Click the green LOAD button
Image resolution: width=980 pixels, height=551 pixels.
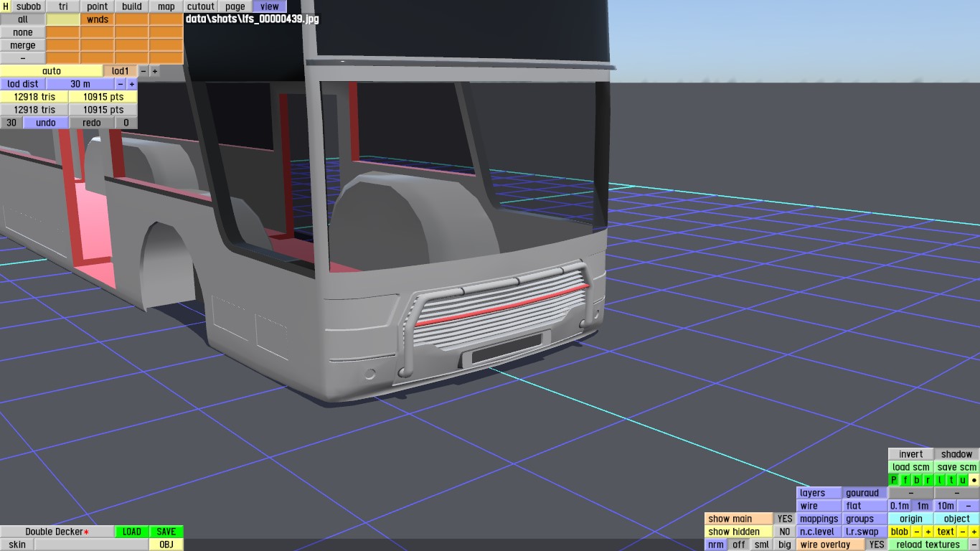(x=132, y=532)
